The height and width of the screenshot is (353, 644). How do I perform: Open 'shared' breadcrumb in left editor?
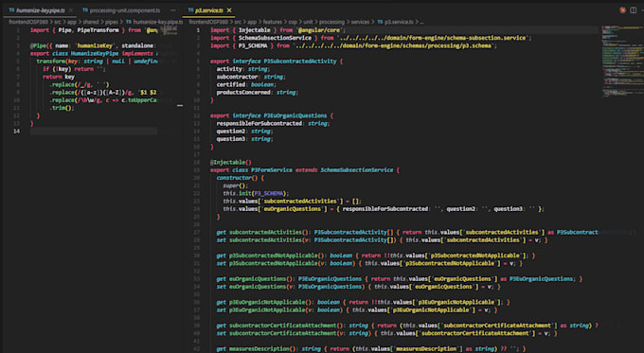[x=90, y=22]
